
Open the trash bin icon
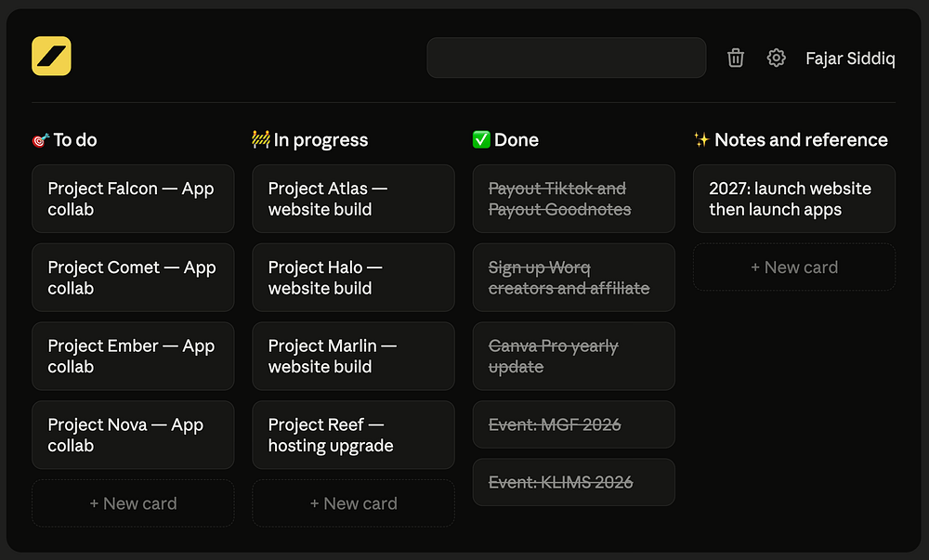click(735, 58)
